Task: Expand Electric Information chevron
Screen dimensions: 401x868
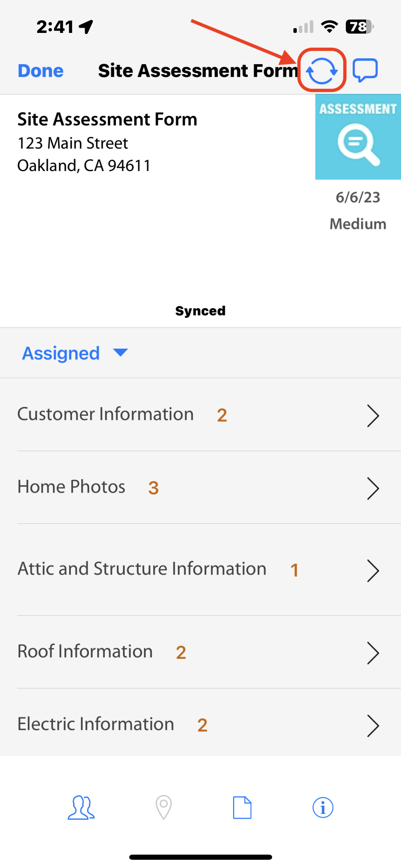Action: point(373,726)
